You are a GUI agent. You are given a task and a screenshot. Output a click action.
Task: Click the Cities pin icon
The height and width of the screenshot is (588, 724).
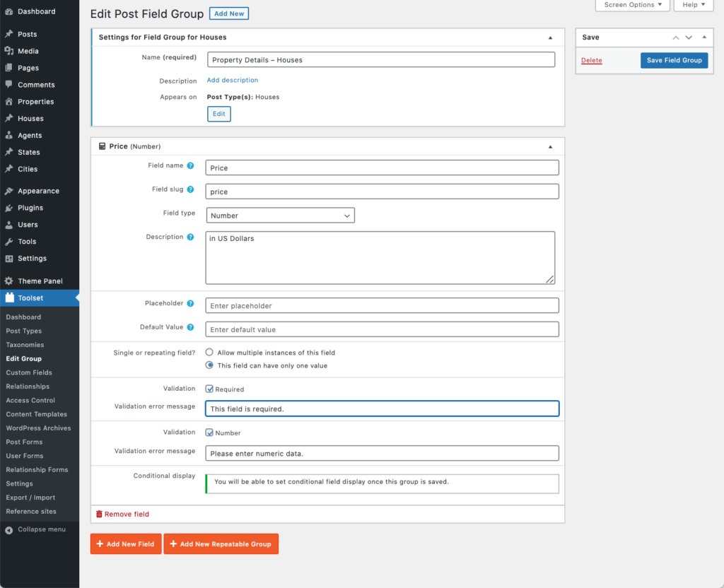click(x=8, y=169)
